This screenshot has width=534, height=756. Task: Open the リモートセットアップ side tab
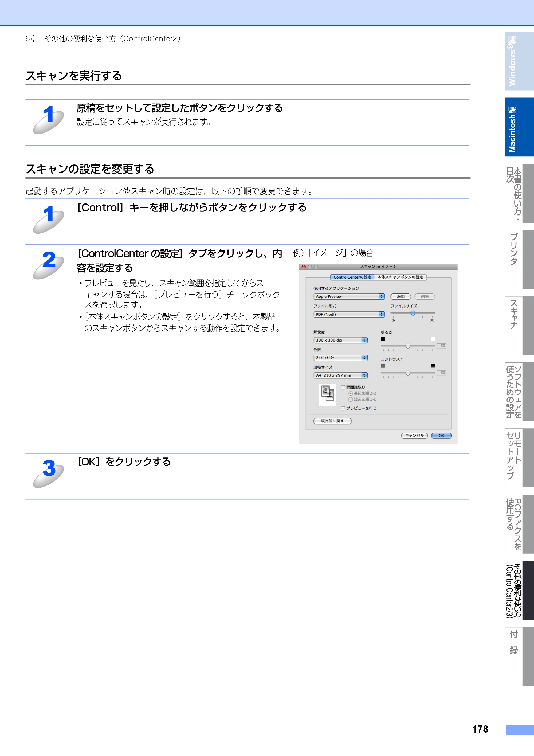coord(519,458)
